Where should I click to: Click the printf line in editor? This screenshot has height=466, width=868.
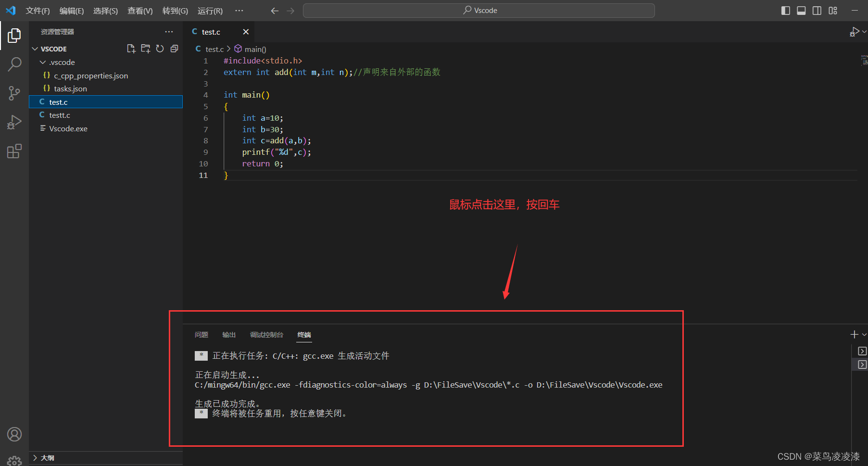coord(277,152)
